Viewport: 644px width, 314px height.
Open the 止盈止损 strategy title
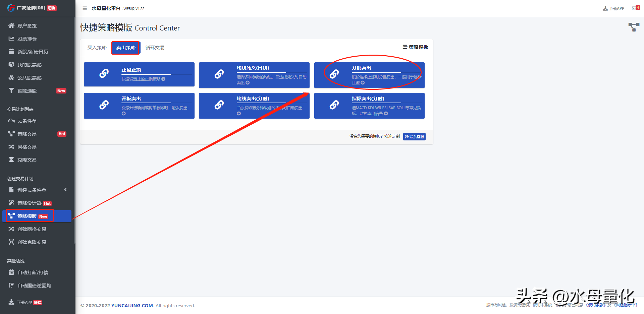coord(131,70)
